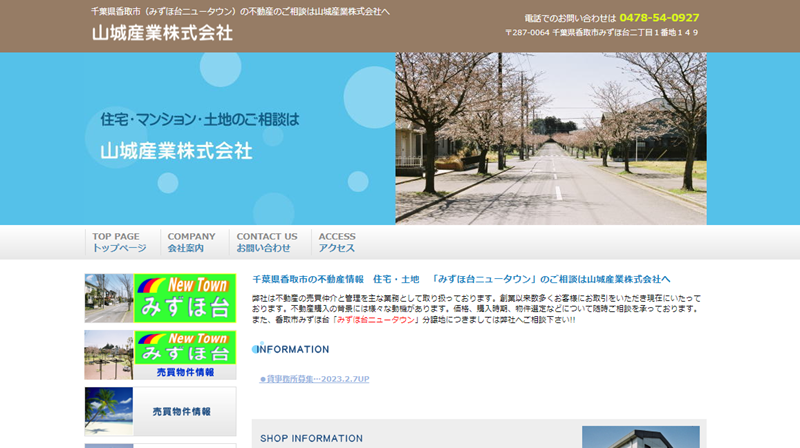Click the blue 千葉県香取市の不動産情報 headline
Image resolution: width=800 pixels, height=448 pixels.
click(460, 279)
